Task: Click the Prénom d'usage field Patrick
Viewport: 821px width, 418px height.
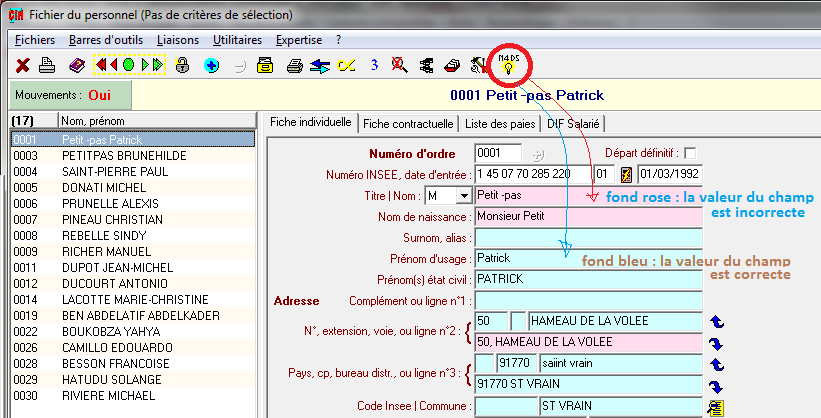Action: click(588, 258)
